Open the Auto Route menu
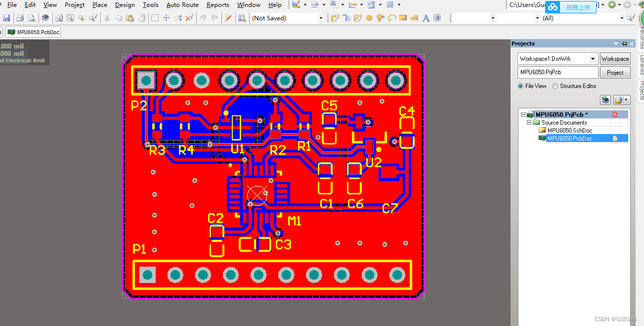The width and height of the screenshot is (644, 326). tap(182, 5)
